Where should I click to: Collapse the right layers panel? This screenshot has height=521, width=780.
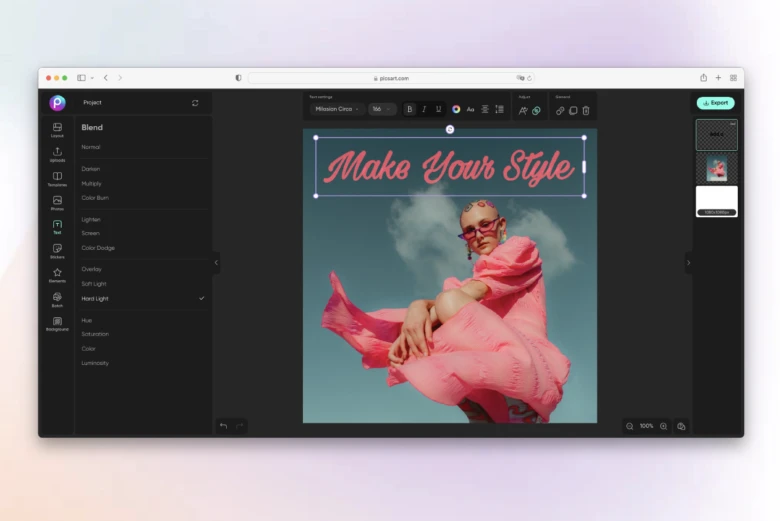click(x=688, y=262)
